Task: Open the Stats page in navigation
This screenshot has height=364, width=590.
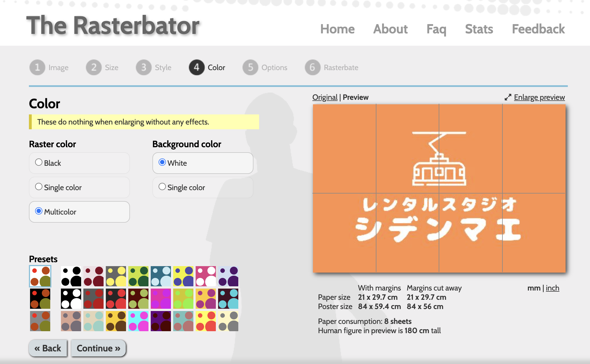Action: pos(479,29)
